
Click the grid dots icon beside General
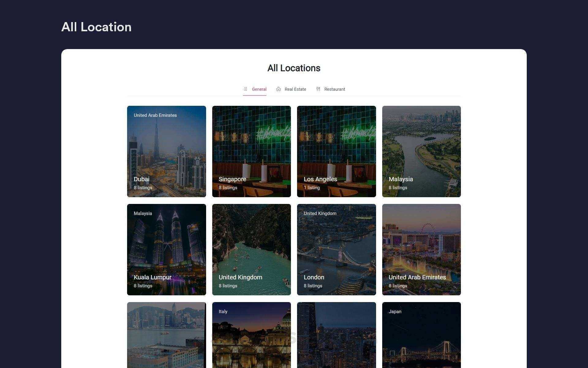point(246,89)
